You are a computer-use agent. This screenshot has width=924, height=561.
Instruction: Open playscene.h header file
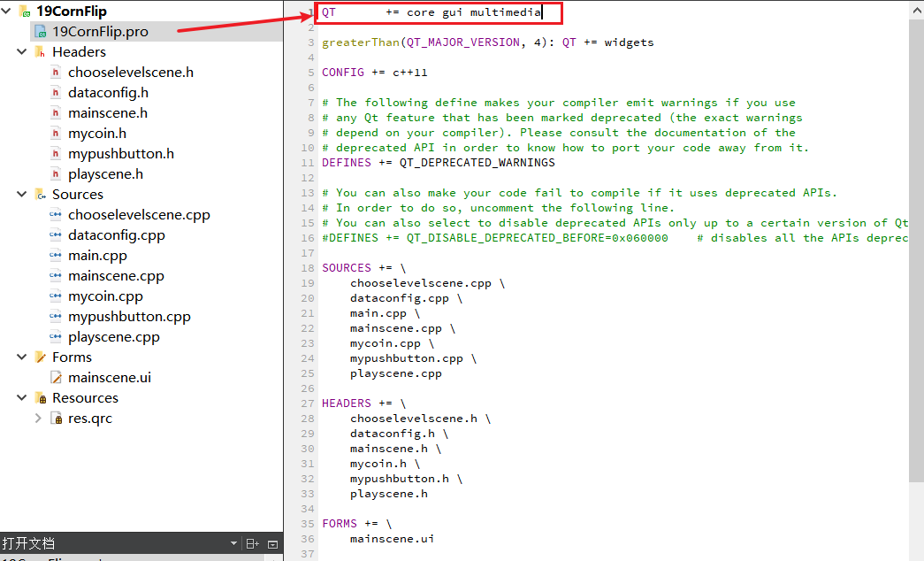pyautogui.click(x=105, y=174)
